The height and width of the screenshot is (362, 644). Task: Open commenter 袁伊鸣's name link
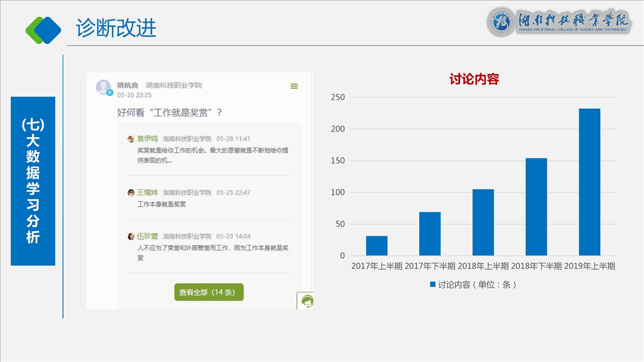(147, 139)
